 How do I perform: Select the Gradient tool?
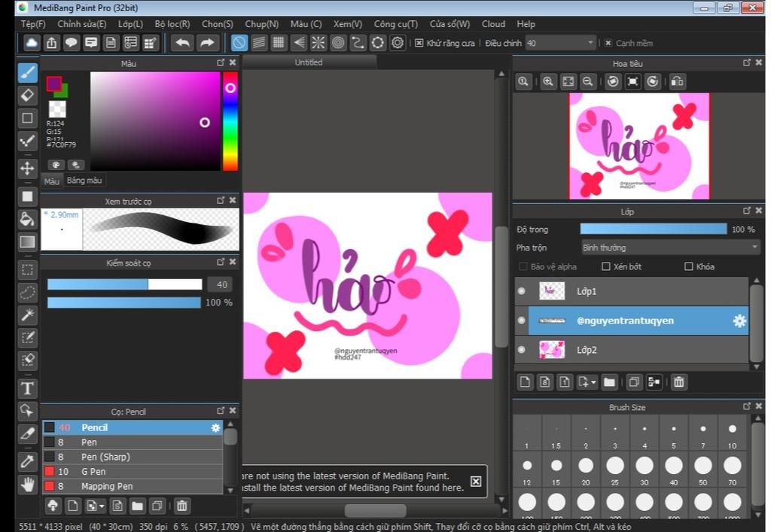coord(28,242)
